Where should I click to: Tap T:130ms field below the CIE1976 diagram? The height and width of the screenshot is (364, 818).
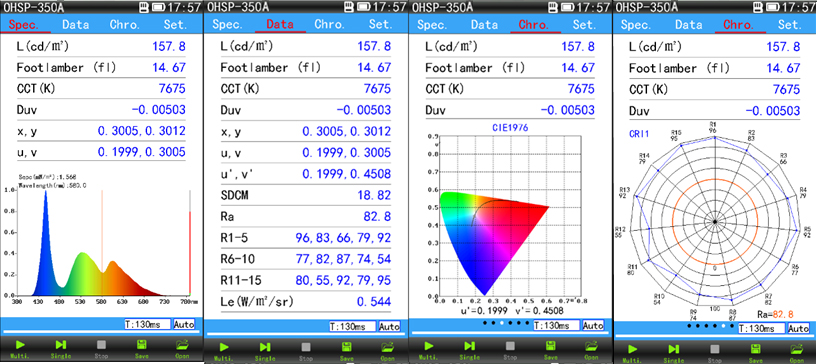tap(557, 325)
